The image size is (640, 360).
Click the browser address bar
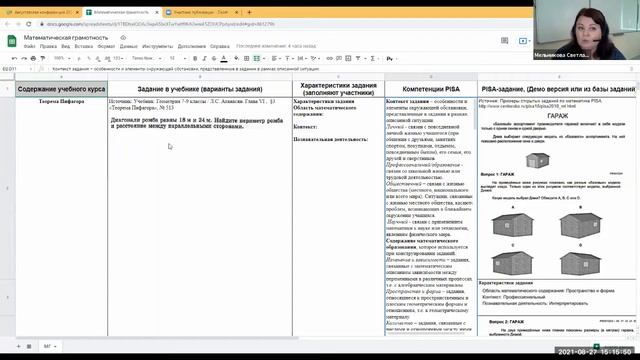[x=161, y=24]
